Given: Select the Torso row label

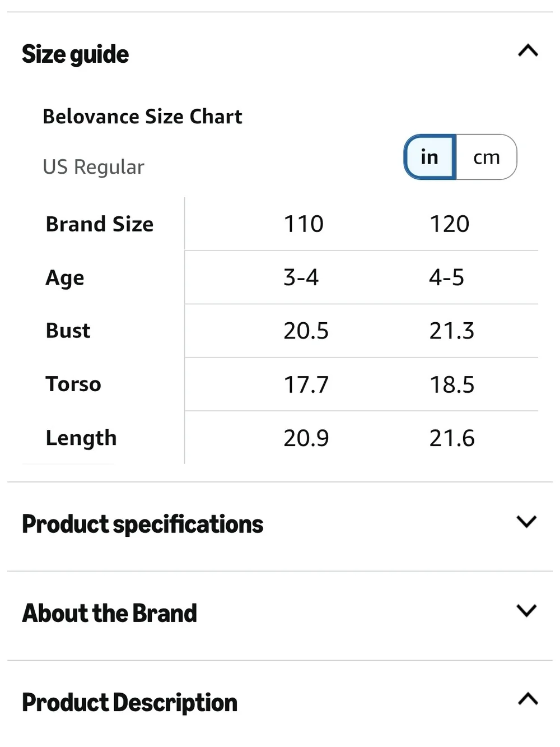Looking at the screenshot, I should pyautogui.click(x=73, y=384).
